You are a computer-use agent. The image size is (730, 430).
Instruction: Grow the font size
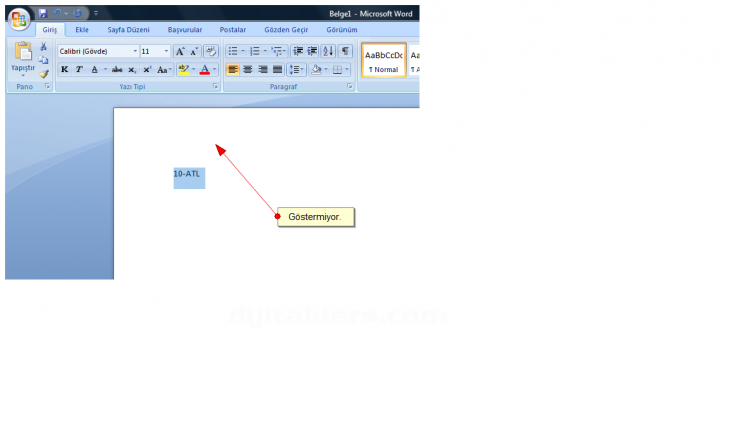tap(180, 51)
